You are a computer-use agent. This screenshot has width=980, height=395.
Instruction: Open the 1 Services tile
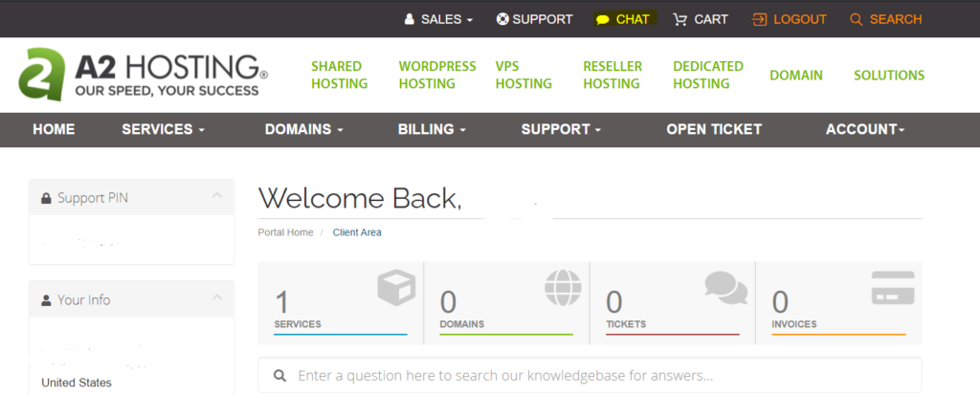[341, 303]
